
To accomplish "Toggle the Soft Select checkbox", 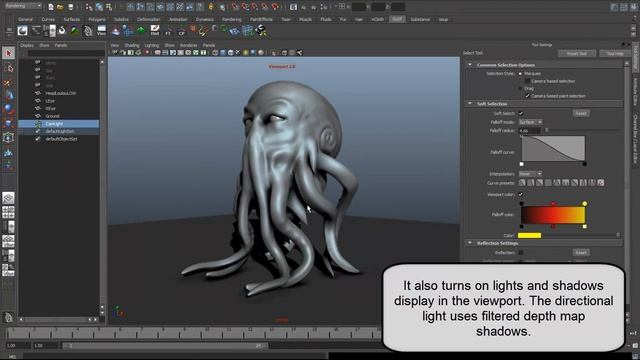I will tap(521, 113).
